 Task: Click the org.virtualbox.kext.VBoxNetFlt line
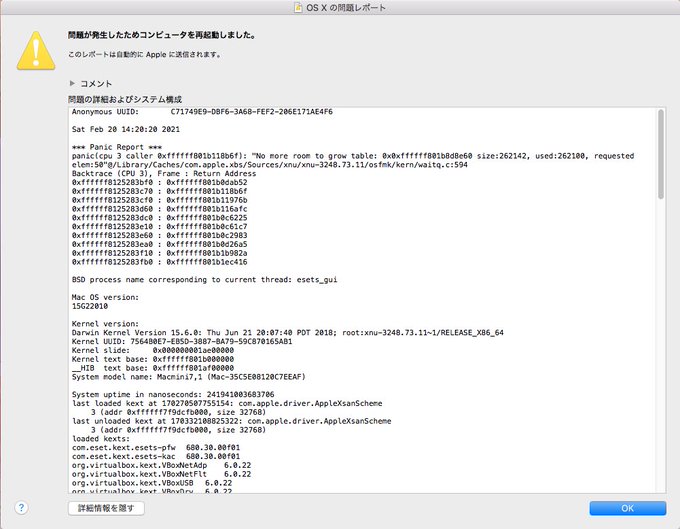(161, 474)
